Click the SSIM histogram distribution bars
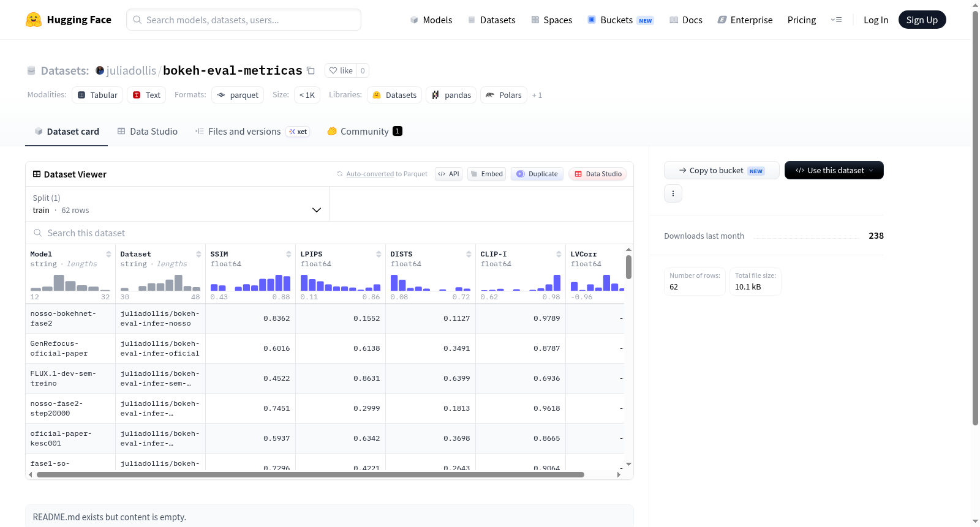980x527 pixels. coord(251,283)
